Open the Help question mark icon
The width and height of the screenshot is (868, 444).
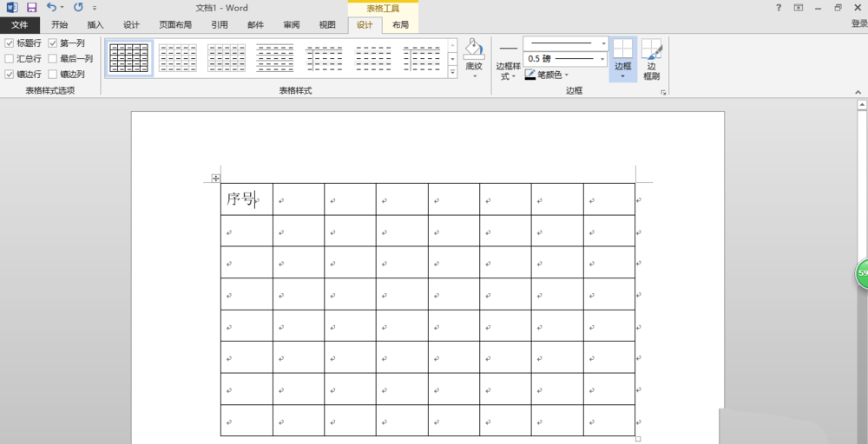click(779, 8)
